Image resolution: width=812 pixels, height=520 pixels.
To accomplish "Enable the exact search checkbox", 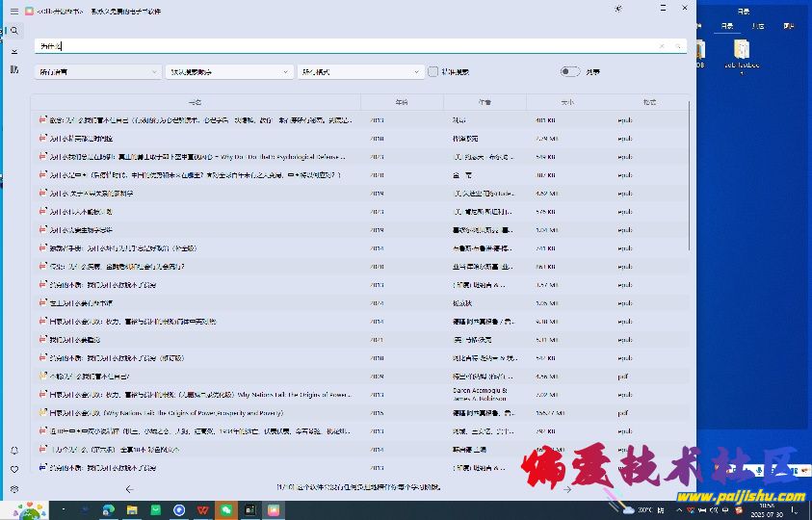I will coord(433,71).
